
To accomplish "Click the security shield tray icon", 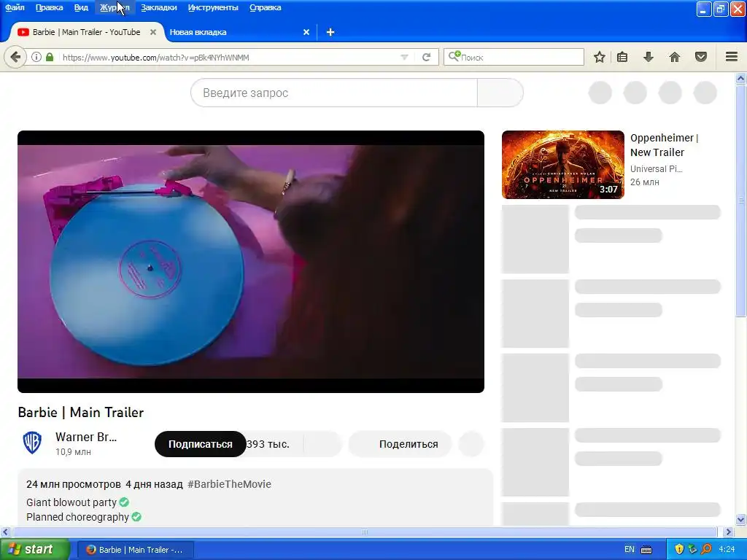I will click(679, 550).
